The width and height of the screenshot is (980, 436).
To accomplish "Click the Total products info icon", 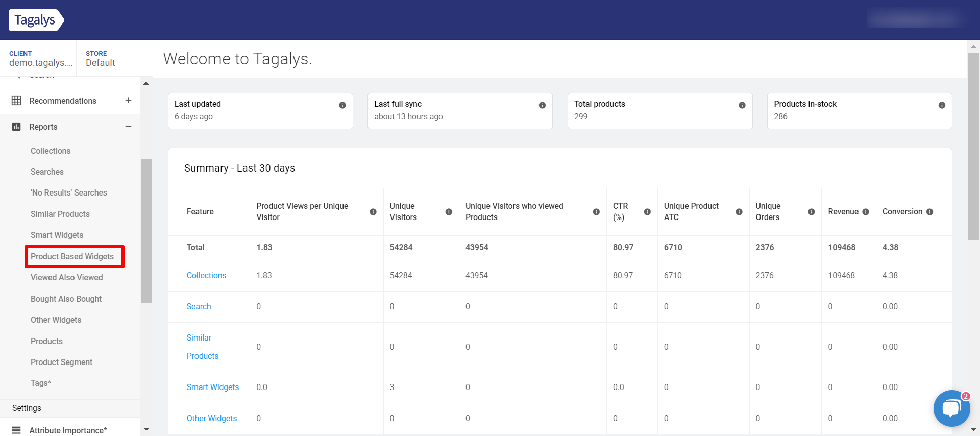I will pyautogui.click(x=742, y=105).
